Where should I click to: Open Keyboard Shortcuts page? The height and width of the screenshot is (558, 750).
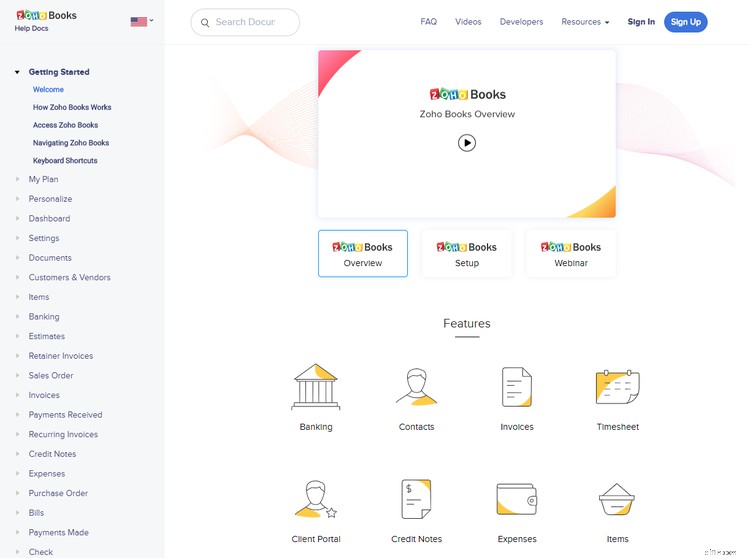point(65,160)
